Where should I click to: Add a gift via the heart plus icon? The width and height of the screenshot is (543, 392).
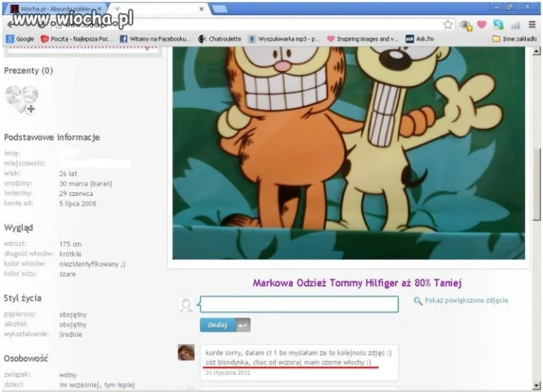click(x=21, y=100)
